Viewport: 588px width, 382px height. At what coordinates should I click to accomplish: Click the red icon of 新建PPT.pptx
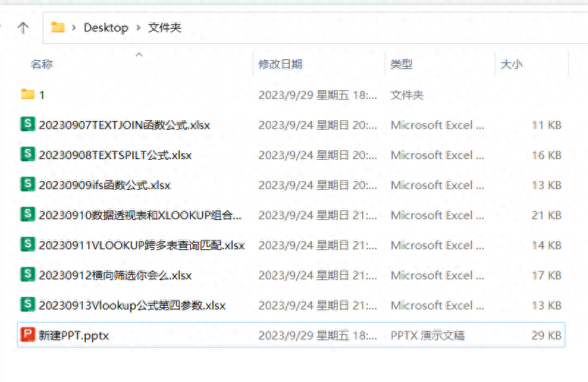pyautogui.click(x=28, y=334)
